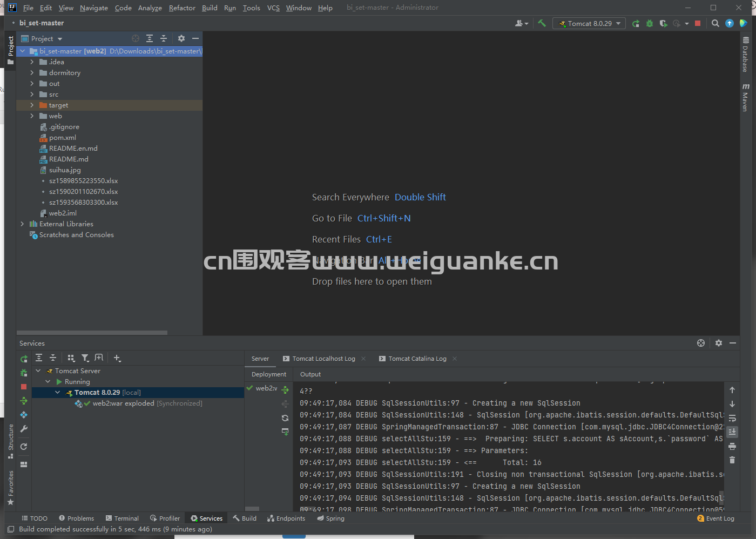
Task: Open the Endpoints tool window
Action: (286, 518)
